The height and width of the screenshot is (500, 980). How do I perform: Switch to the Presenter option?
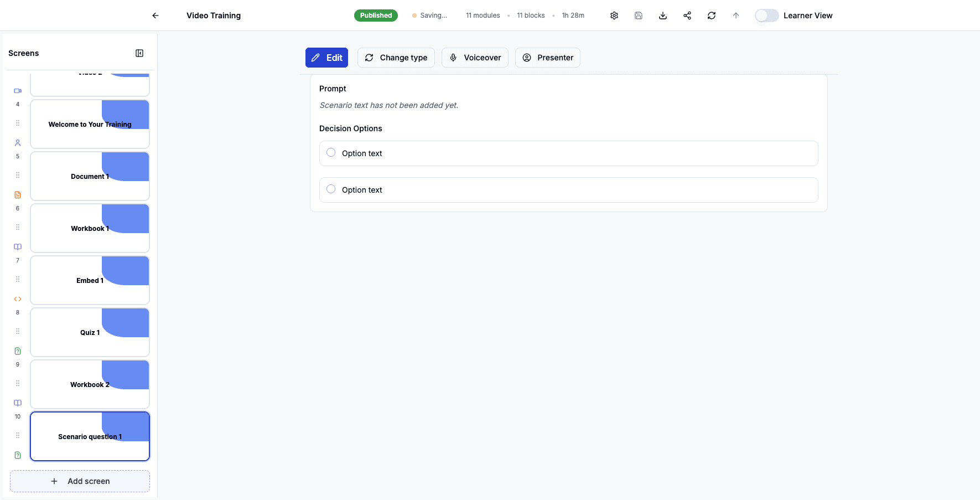point(547,58)
